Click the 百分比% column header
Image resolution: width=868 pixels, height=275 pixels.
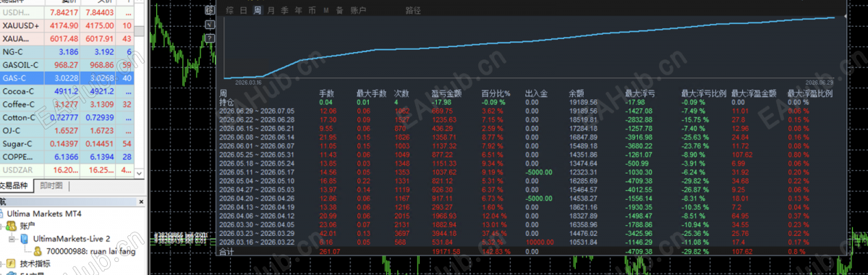pyautogui.click(x=495, y=93)
